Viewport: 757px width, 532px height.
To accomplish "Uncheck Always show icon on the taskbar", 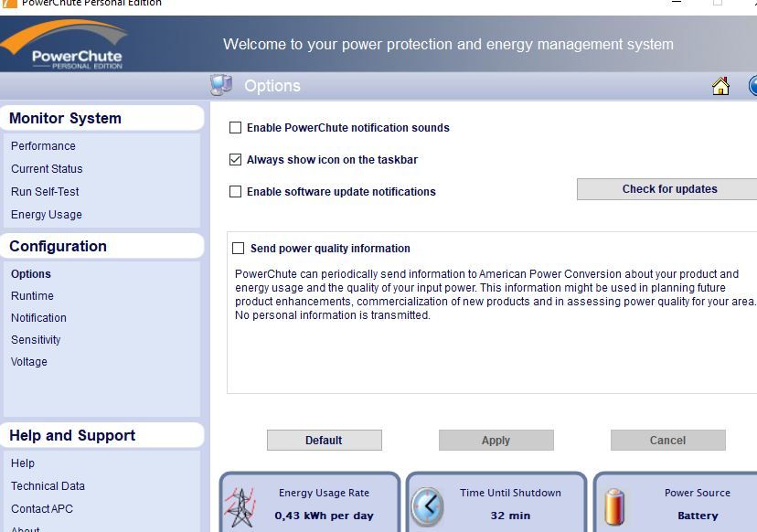I will [235, 159].
